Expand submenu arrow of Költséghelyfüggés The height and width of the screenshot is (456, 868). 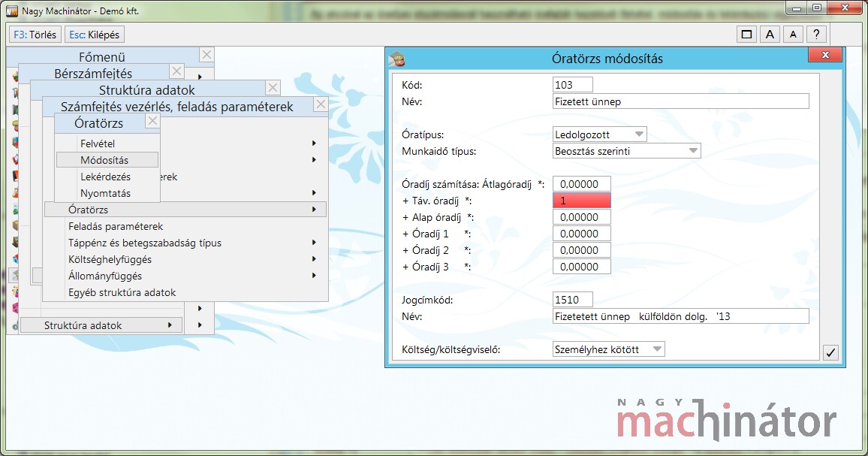[x=314, y=259]
